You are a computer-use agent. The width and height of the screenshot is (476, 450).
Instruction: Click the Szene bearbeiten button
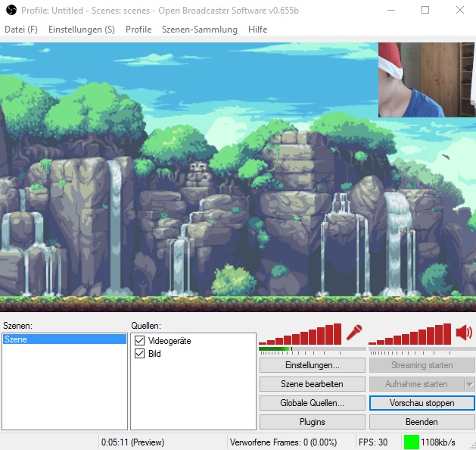313,384
